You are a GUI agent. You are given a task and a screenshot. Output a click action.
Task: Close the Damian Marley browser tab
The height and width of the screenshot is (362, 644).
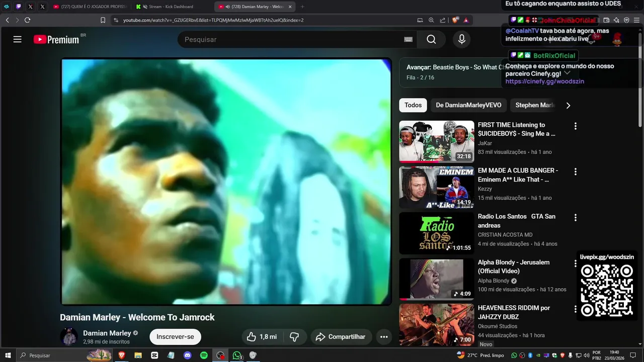290,7
